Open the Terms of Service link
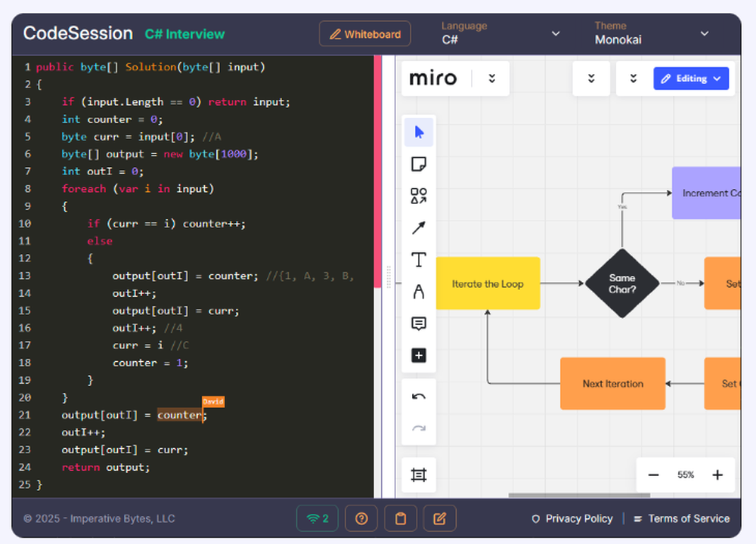 click(x=682, y=518)
